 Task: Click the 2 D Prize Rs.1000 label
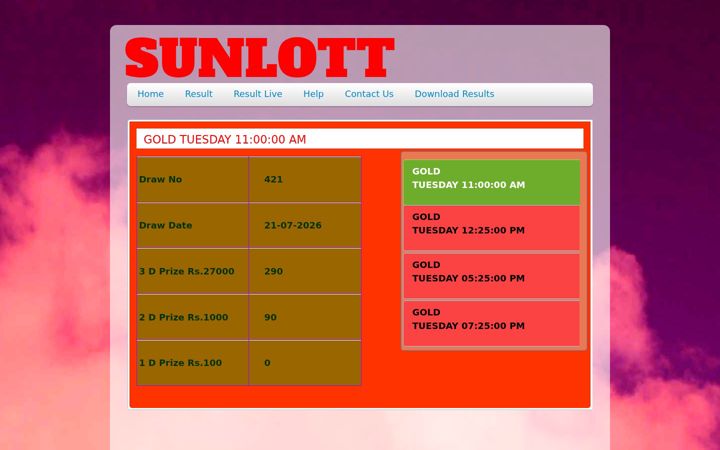pos(184,317)
